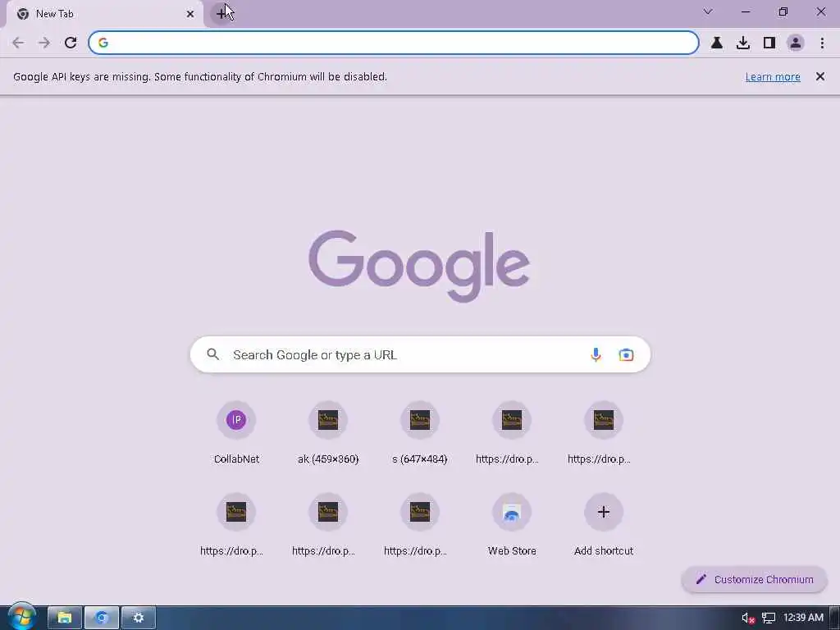
Task: Toggle the side panel icon
Action: point(769,43)
